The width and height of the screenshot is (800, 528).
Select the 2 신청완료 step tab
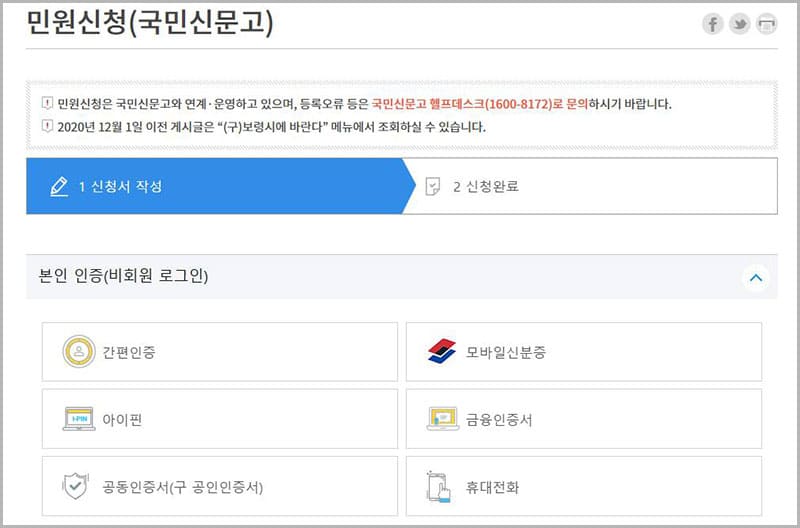590,186
